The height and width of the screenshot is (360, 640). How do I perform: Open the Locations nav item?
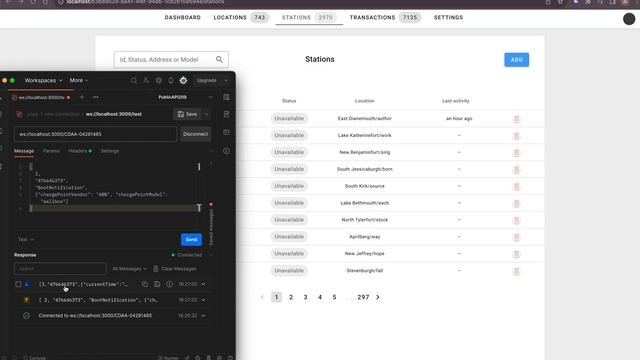tap(241, 18)
